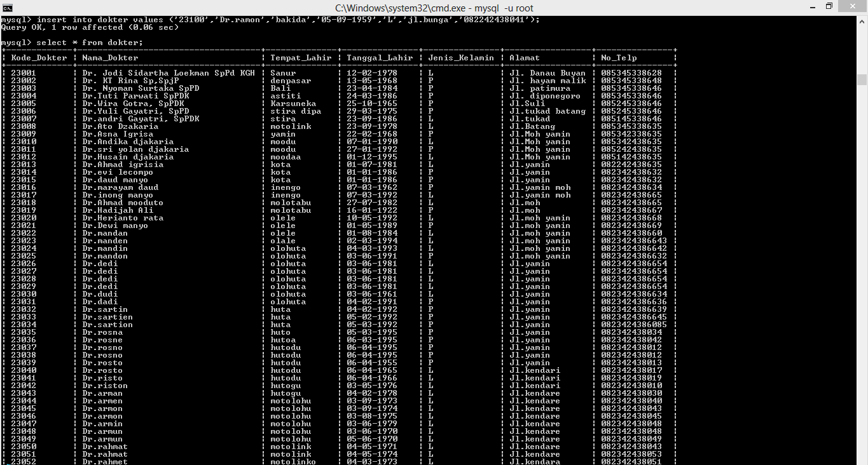
Task: Click phone number 082342438034
Action: pos(631,332)
